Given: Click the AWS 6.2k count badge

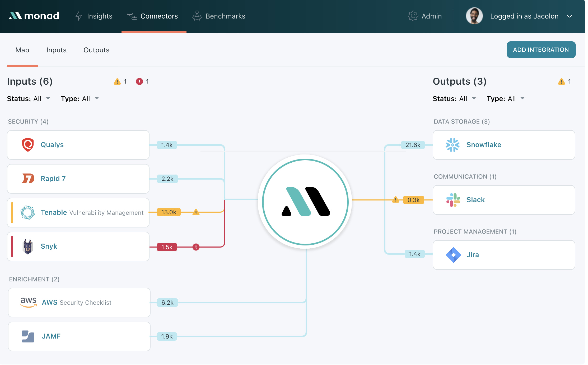Looking at the screenshot, I should (x=167, y=303).
